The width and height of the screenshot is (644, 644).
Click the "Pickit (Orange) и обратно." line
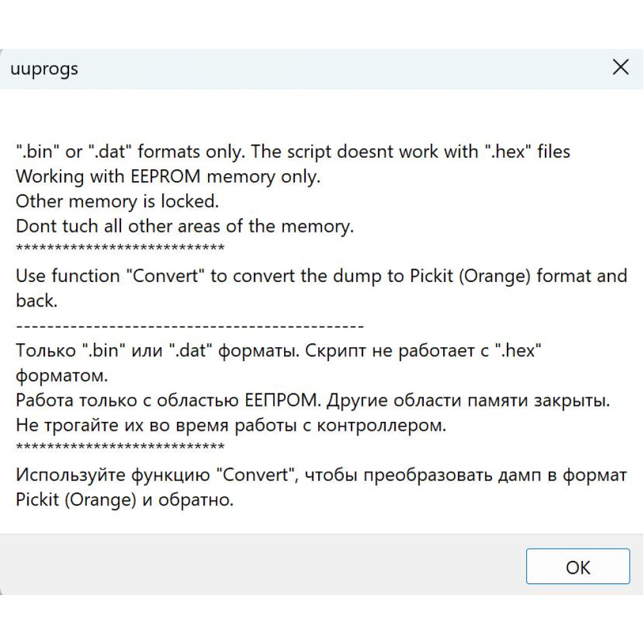[x=124, y=500]
